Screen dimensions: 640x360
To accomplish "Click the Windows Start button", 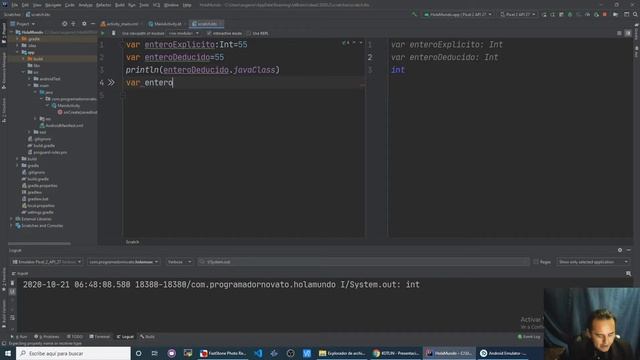I will click(8, 353).
